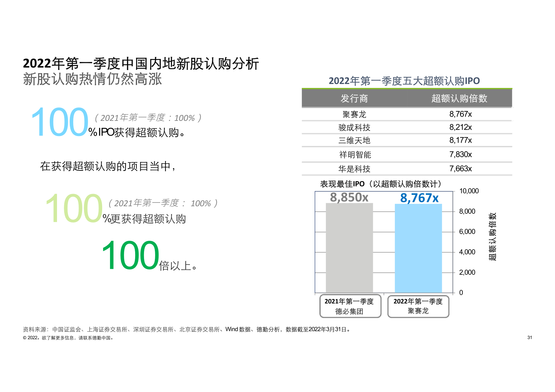Select the 骏成科技 row in table

(354, 127)
